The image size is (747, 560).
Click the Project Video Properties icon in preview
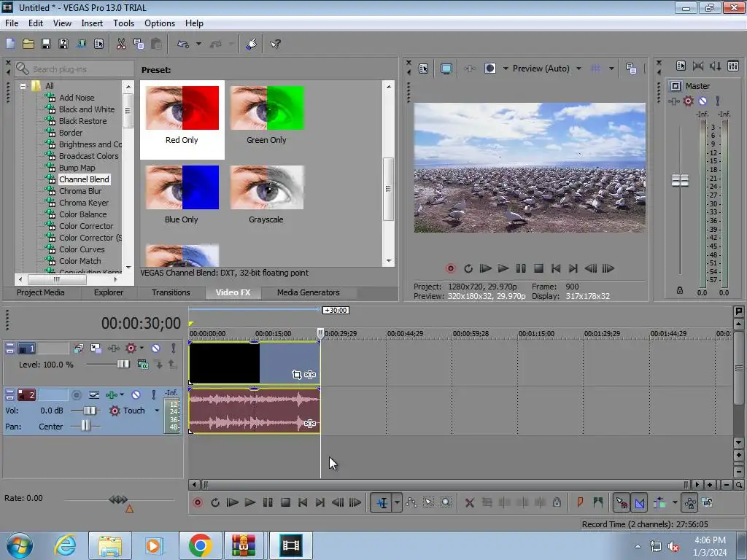[x=424, y=69]
